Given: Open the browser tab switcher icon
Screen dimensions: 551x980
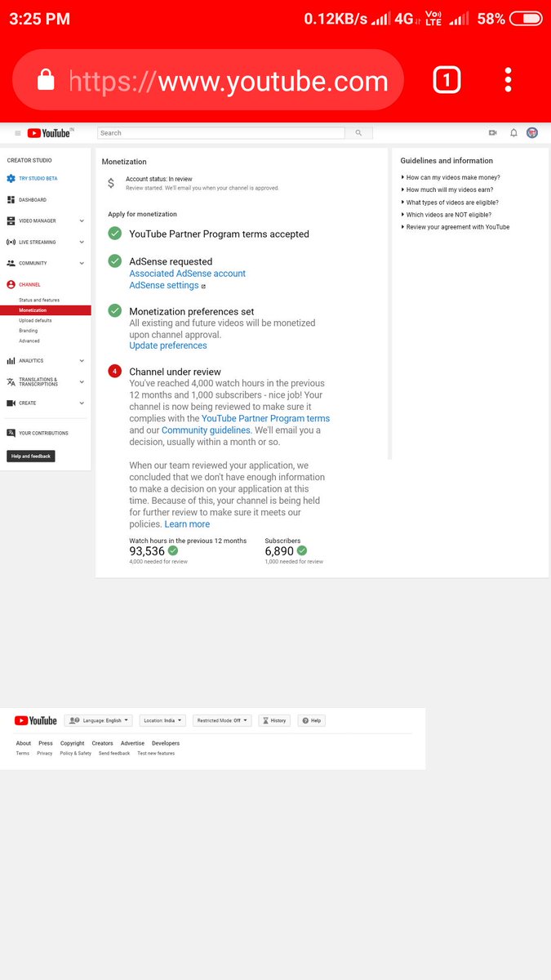Looking at the screenshot, I should 447,79.
